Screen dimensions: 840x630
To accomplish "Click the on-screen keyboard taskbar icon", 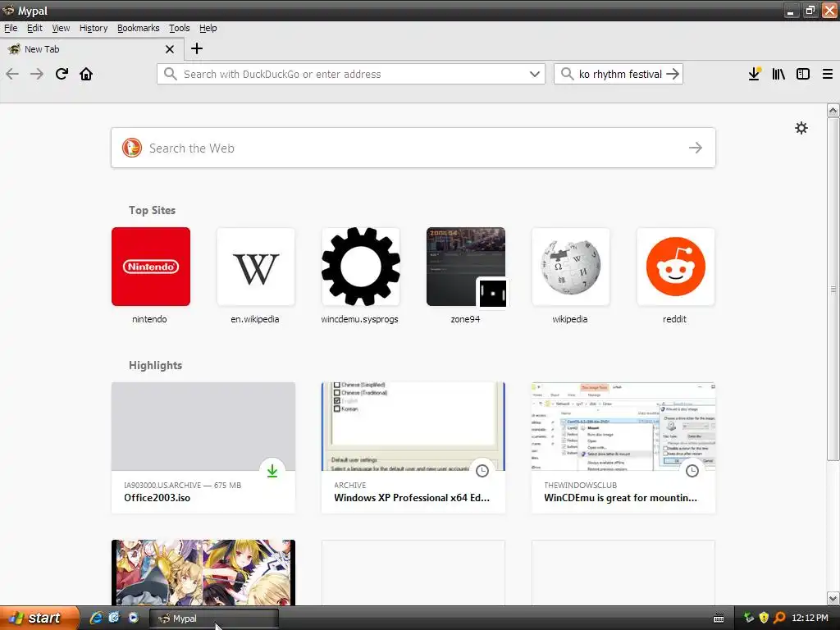I will (x=719, y=619).
